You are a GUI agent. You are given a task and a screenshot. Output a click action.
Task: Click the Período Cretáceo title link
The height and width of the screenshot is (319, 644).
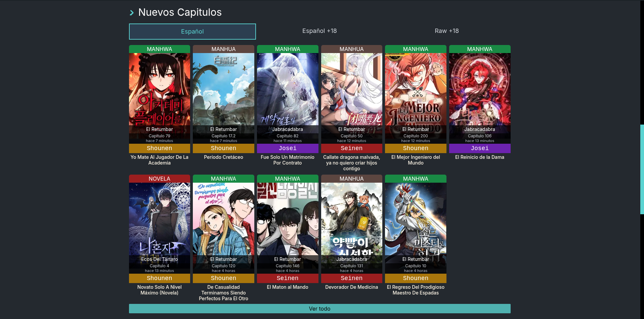coord(223,157)
